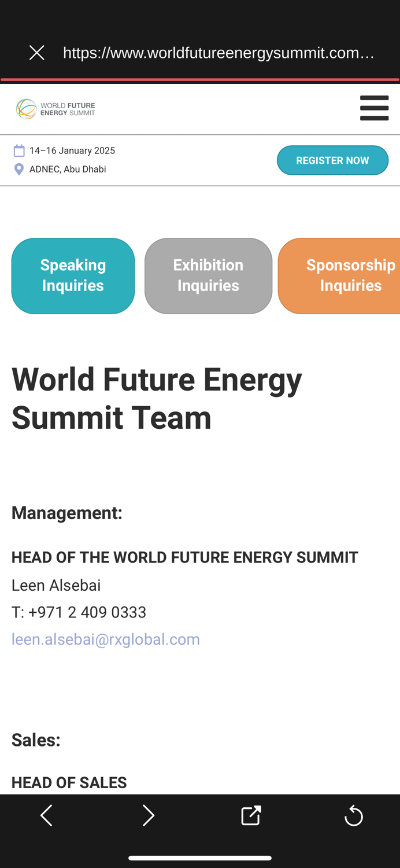Navigate back using the back arrow
The height and width of the screenshot is (868, 400).
46,815
